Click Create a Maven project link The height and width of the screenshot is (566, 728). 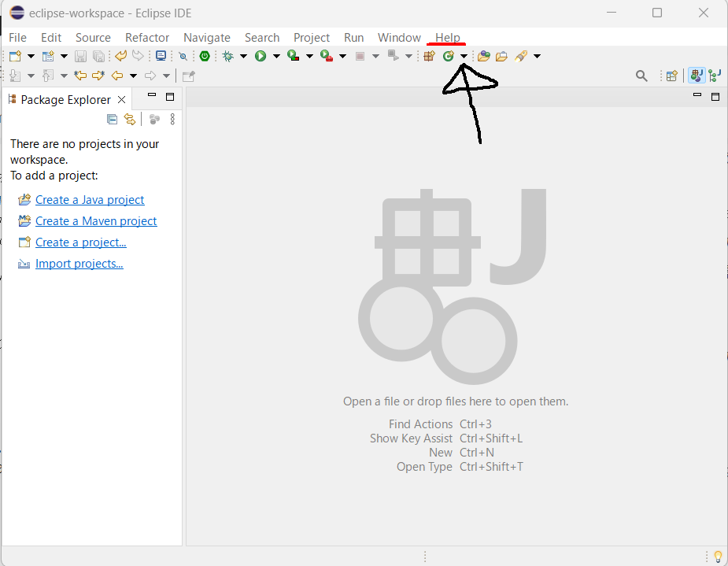tap(96, 221)
